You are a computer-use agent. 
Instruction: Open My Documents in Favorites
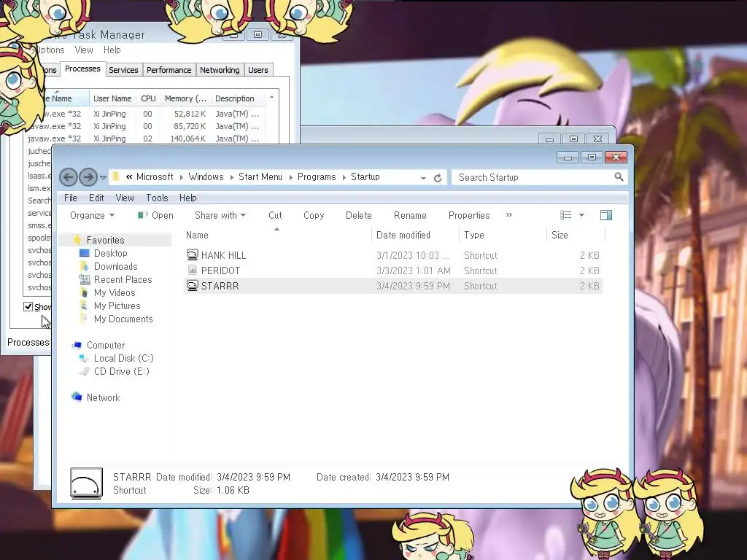pyautogui.click(x=123, y=319)
